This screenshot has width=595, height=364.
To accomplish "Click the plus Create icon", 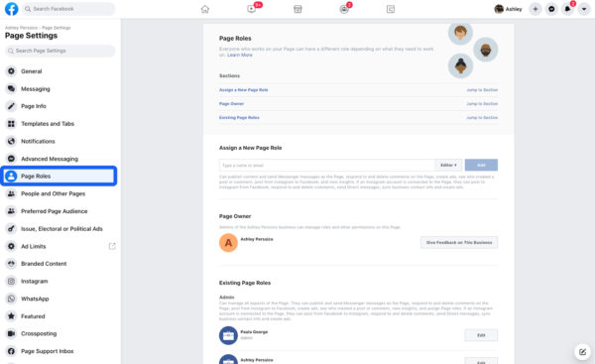I will click(535, 9).
